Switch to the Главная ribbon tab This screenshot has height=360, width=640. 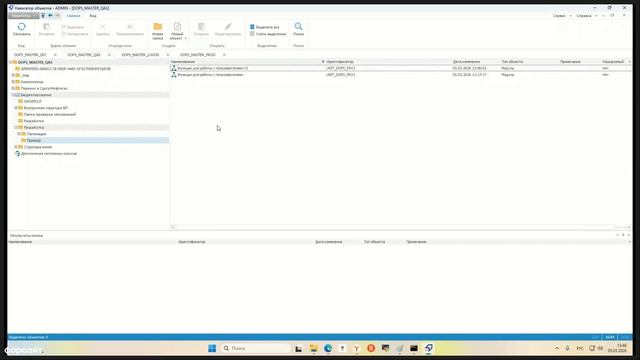pos(73,16)
